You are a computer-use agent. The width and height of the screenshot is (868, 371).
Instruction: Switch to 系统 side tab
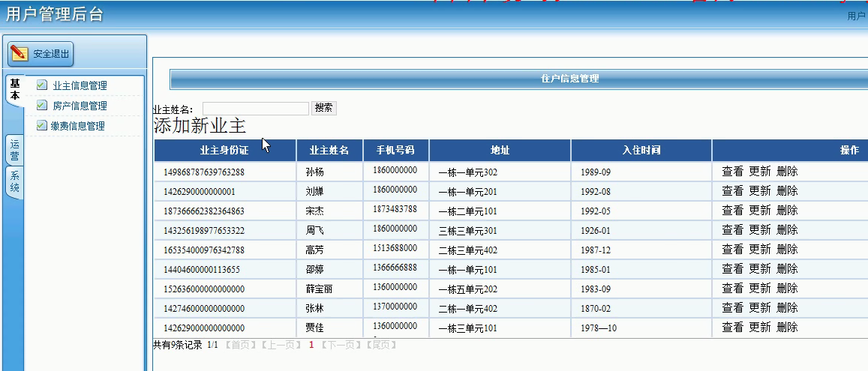point(15,182)
